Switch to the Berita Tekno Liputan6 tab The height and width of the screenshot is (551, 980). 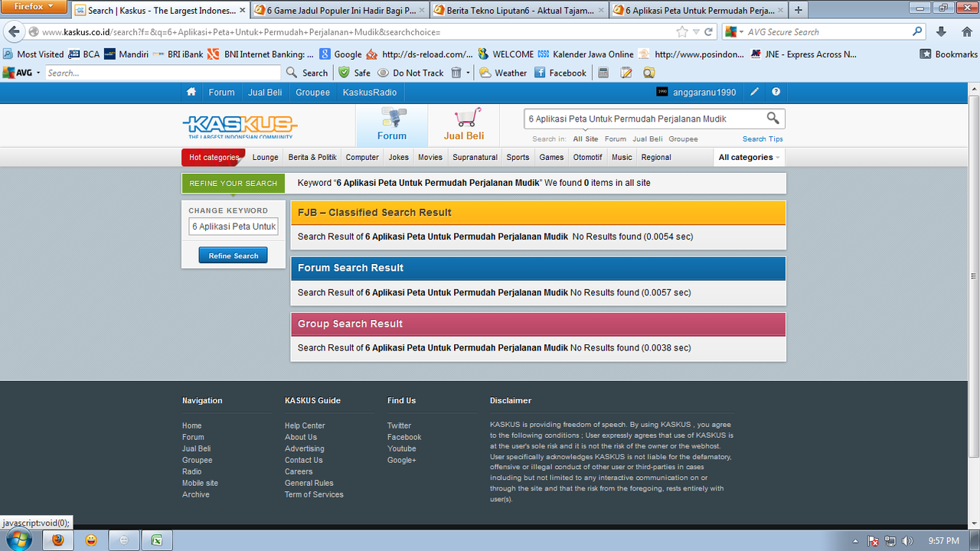pyautogui.click(x=518, y=10)
